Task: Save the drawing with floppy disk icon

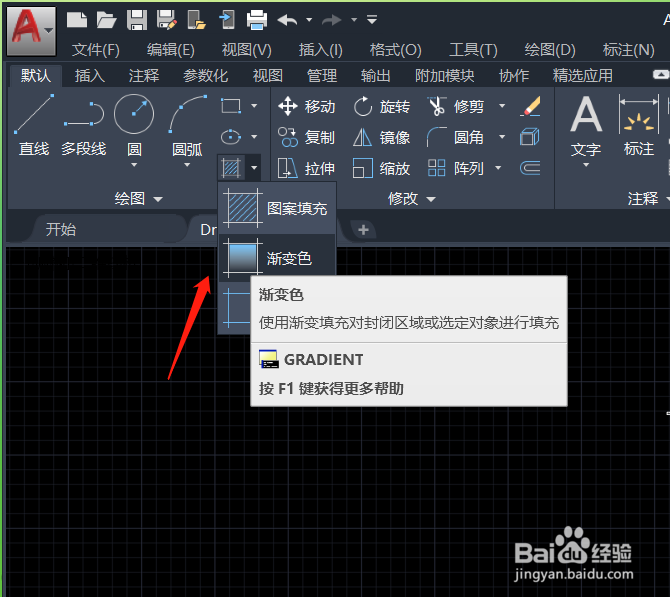Action: [x=137, y=20]
